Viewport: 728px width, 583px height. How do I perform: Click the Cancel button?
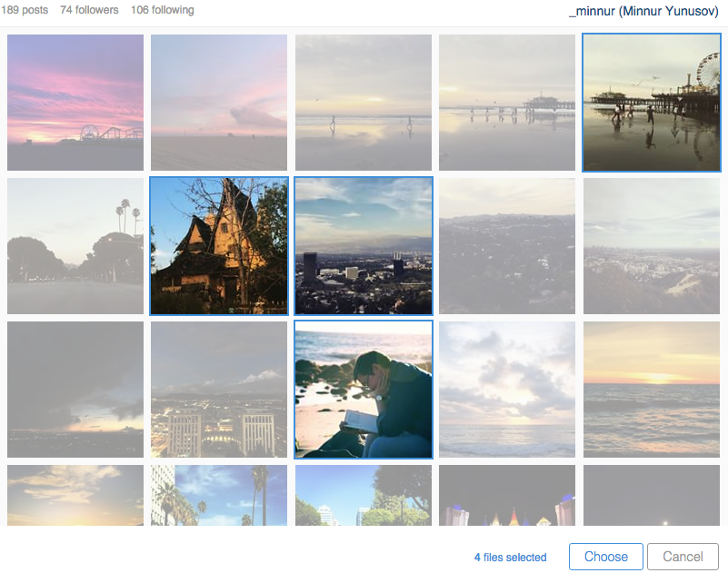point(683,557)
